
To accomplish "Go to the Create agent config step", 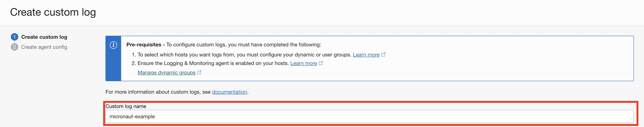I will tap(44, 47).
